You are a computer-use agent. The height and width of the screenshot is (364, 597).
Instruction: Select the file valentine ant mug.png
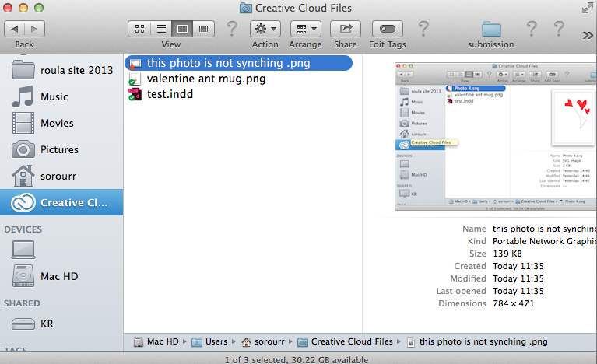pyautogui.click(x=206, y=79)
